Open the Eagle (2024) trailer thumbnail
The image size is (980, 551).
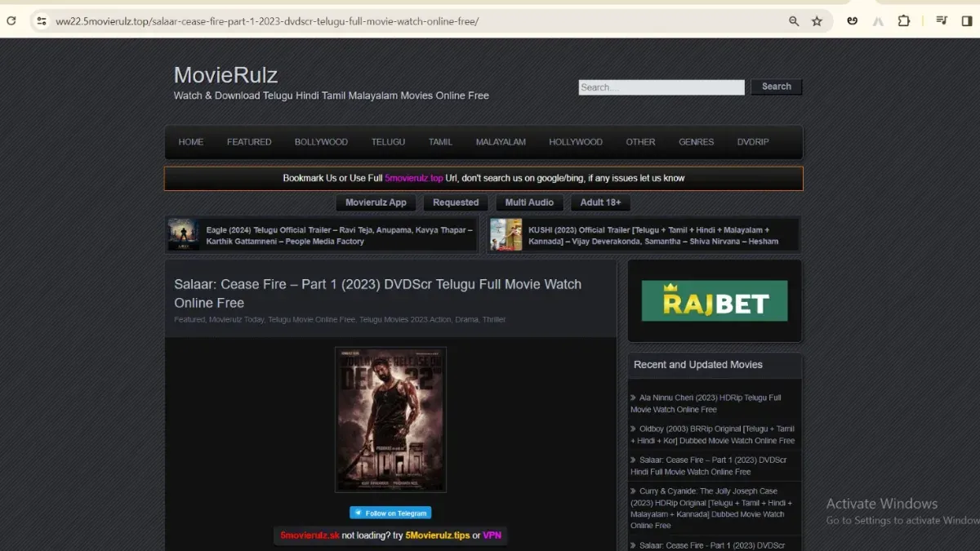(184, 235)
